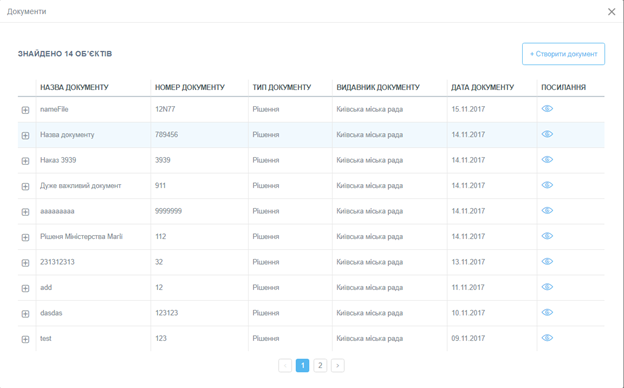Expand the row of document number 12

pos(25,289)
